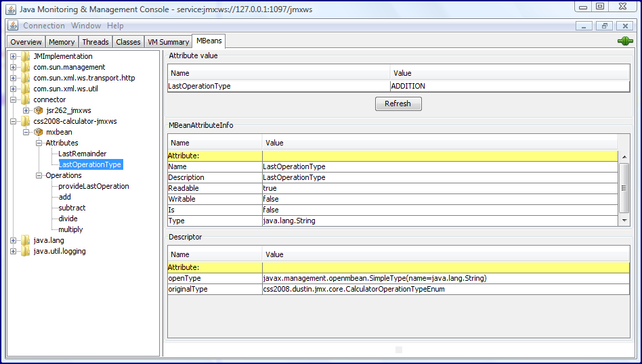Switch to the Overview tab
Image resolution: width=642 pixels, height=364 pixels.
[26, 42]
